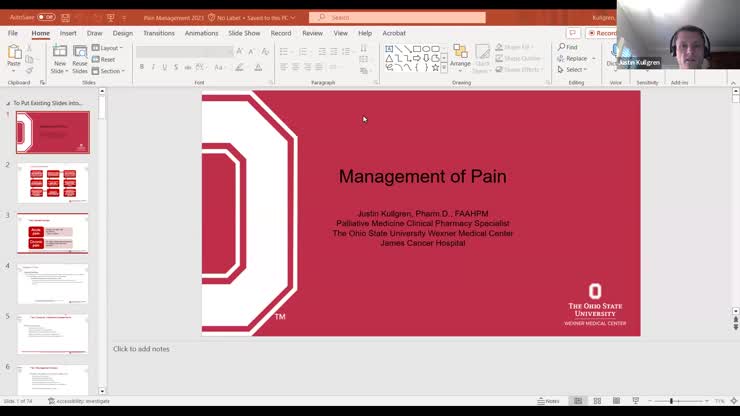The height and width of the screenshot is (416, 740).
Task: Click the Increase Font Size icon
Action: (240, 51)
